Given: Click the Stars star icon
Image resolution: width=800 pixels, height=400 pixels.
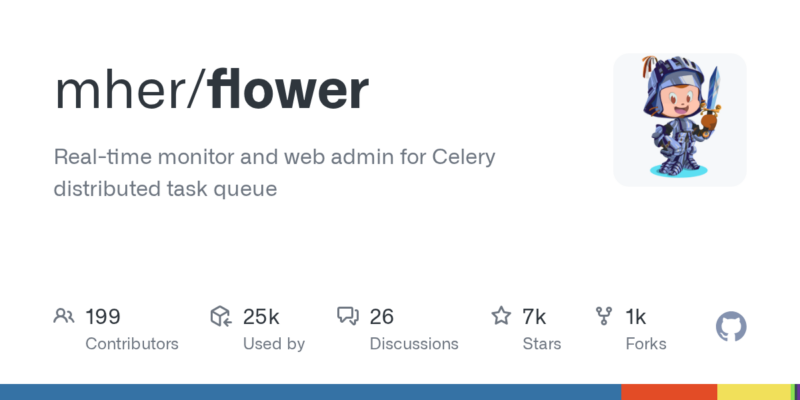Looking at the screenshot, I should click(x=501, y=317).
